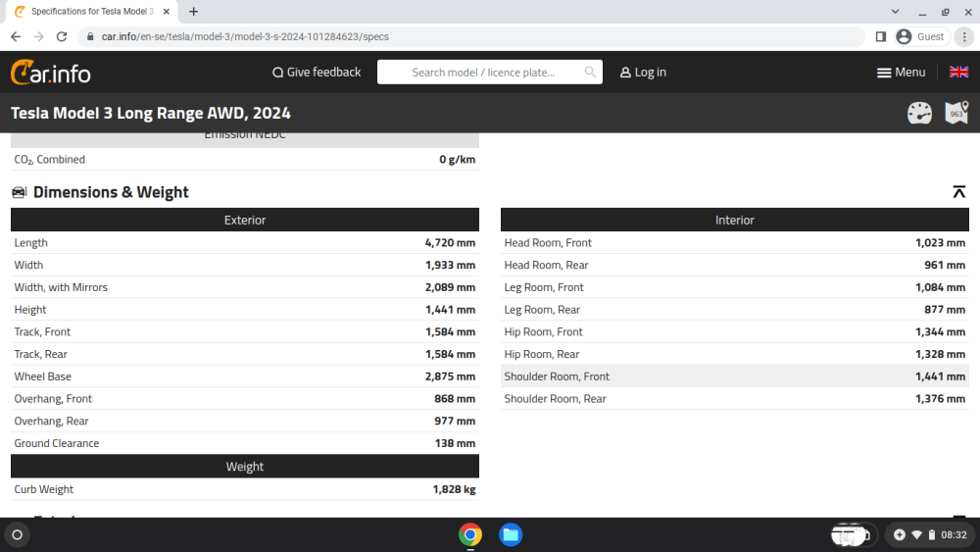
Task: Click the Exterior table header
Action: pos(245,220)
